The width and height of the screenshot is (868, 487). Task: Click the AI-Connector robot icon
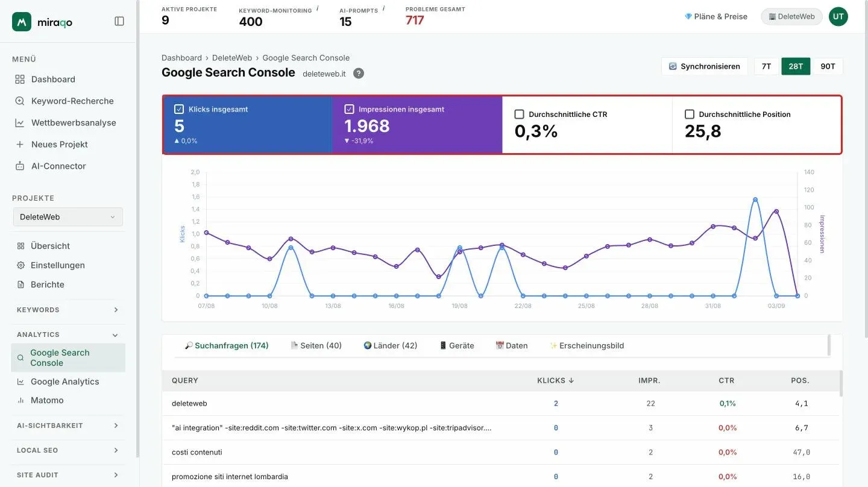click(x=20, y=166)
